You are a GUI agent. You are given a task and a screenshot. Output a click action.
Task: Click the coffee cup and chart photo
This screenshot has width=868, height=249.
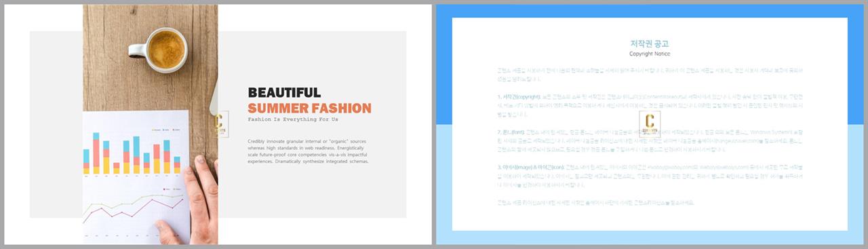(151, 124)
